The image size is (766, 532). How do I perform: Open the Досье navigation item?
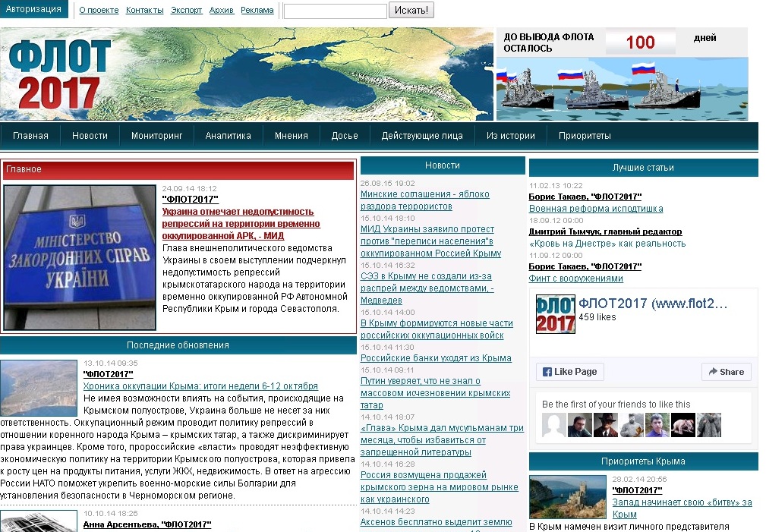345,136
